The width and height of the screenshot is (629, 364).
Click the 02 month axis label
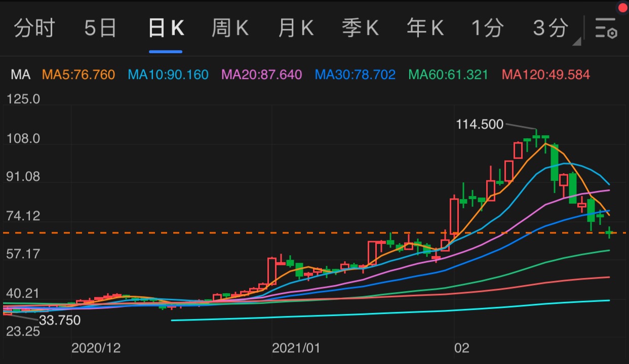(461, 348)
